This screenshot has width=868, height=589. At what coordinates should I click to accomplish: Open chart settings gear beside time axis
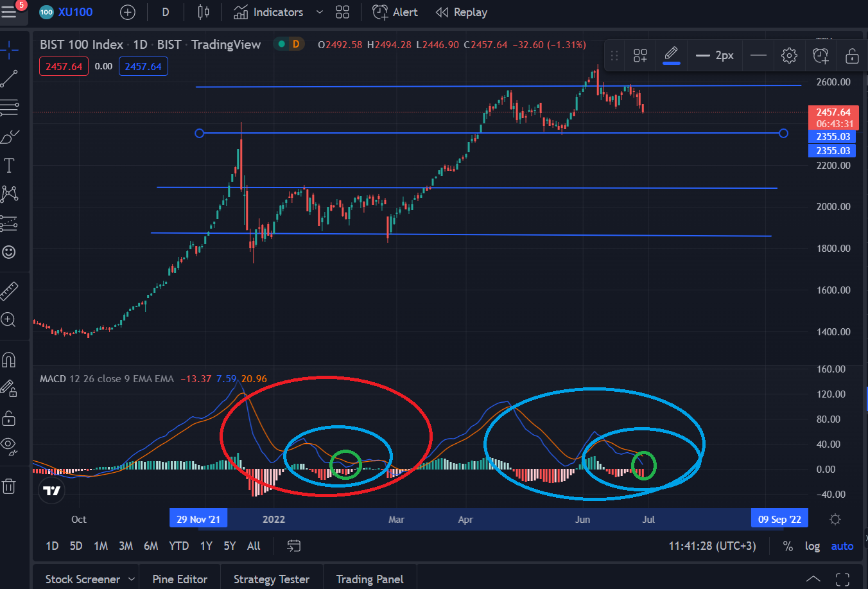835,519
